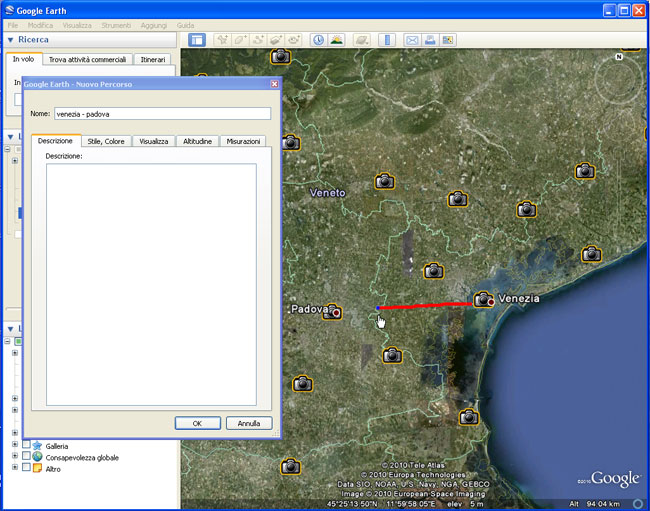The height and width of the screenshot is (511, 650).
Task: Enable the Altro layer checkbox
Action: click(26, 467)
